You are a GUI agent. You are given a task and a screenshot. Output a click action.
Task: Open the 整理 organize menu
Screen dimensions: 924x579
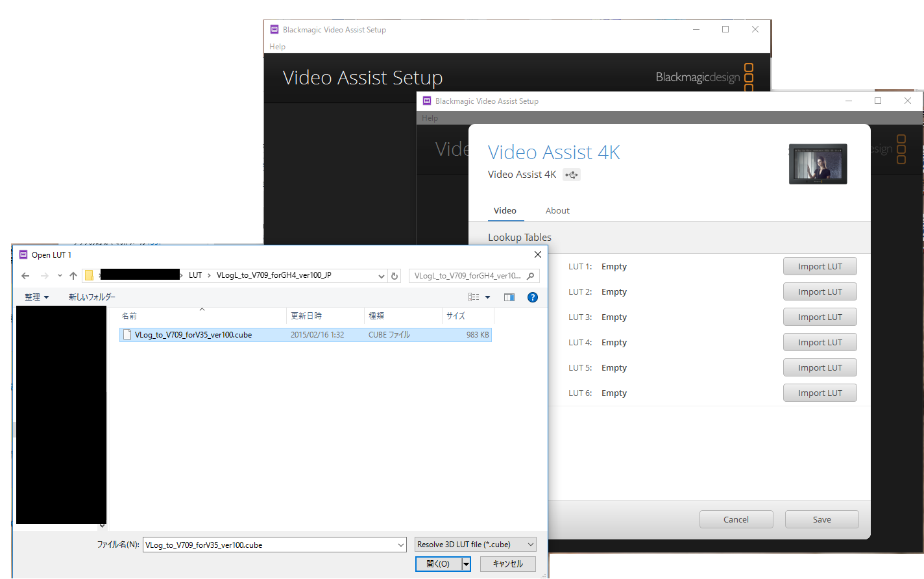[x=36, y=297]
